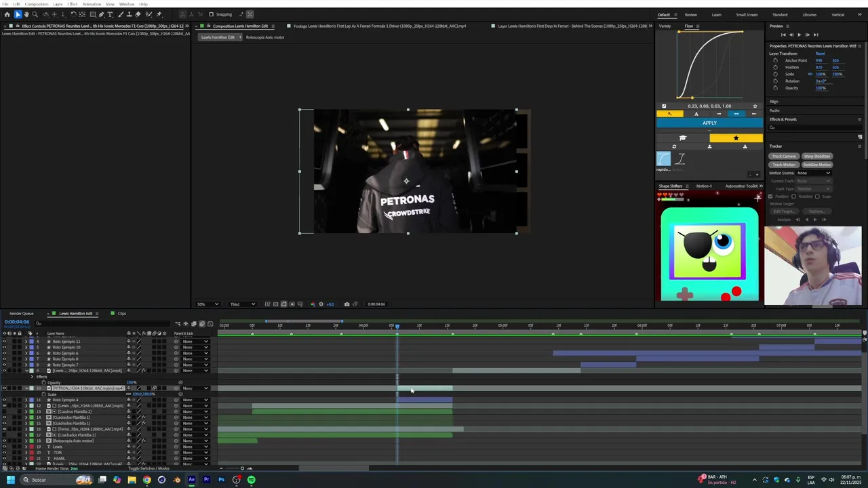Open Photoshop from the taskbar
The width and height of the screenshot is (868, 488).
point(221,480)
